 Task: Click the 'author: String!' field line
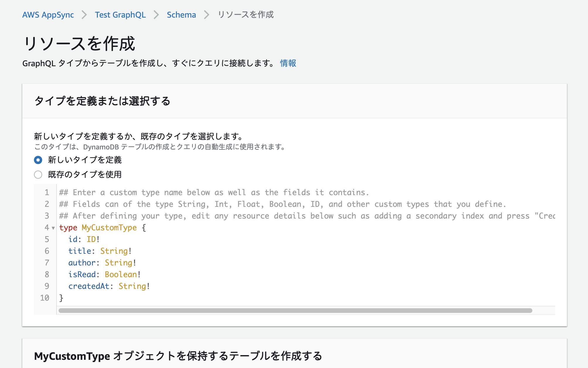click(x=102, y=263)
